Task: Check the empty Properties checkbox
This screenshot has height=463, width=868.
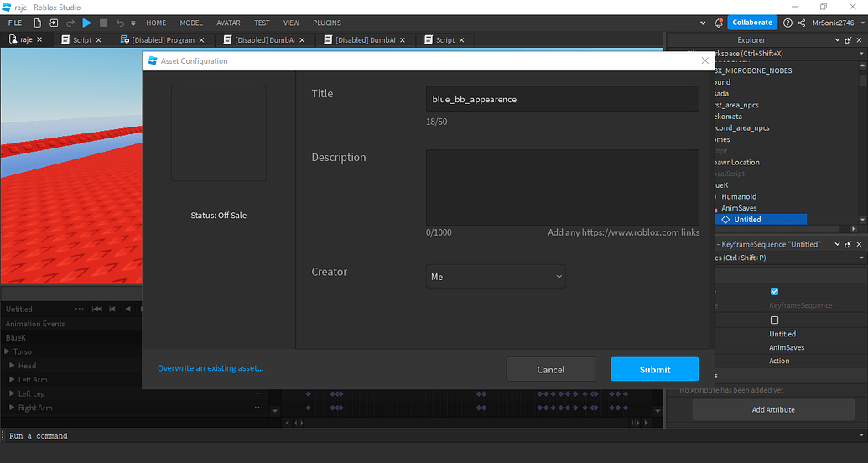Action: (x=774, y=320)
